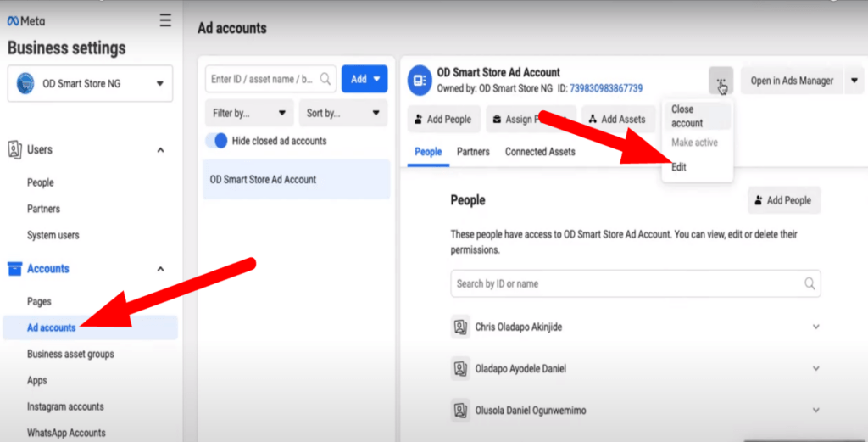Image resolution: width=868 pixels, height=442 pixels.
Task: Expand Olusola Daniel Ogunwemimo's permissions chevron
Action: pos(816,411)
